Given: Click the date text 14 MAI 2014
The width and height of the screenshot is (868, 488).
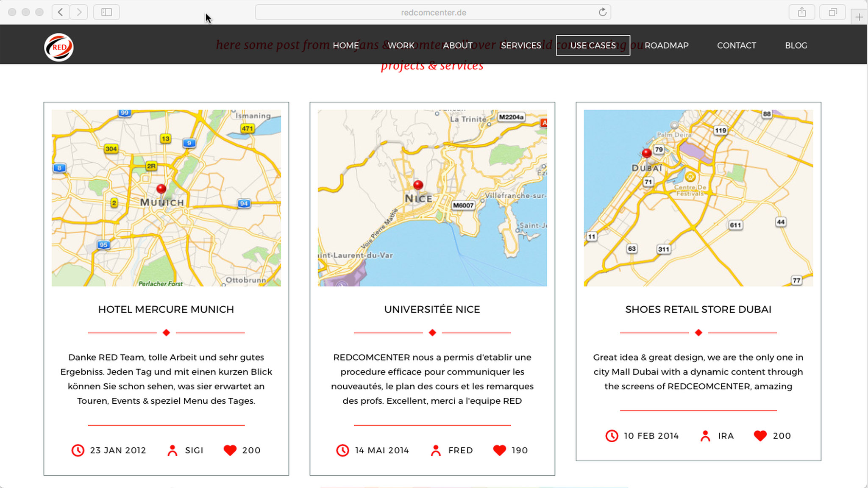Looking at the screenshot, I should [x=382, y=450].
